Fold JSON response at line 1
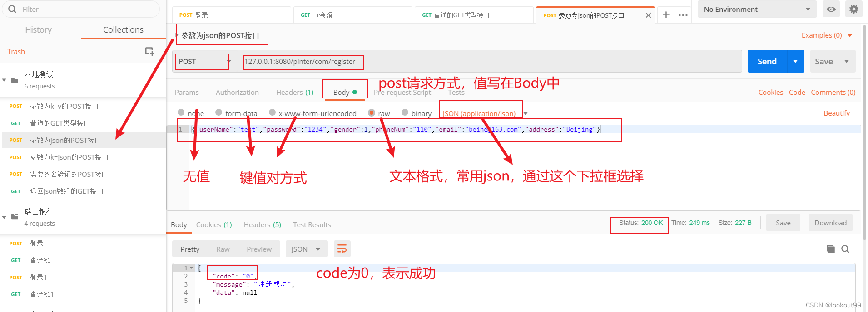868x312 pixels. (x=192, y=268)
